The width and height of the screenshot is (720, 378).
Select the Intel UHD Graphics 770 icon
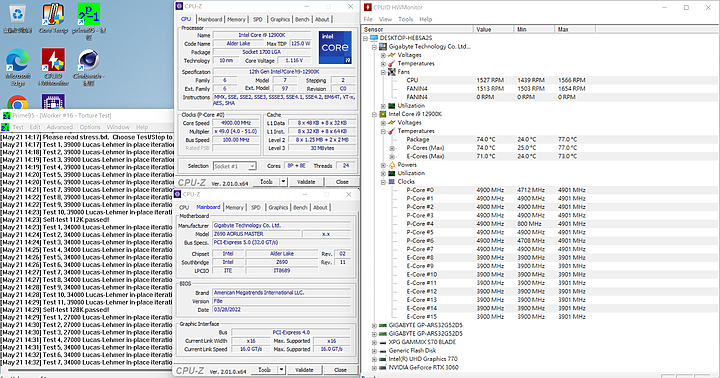click(x=382, y=359)
